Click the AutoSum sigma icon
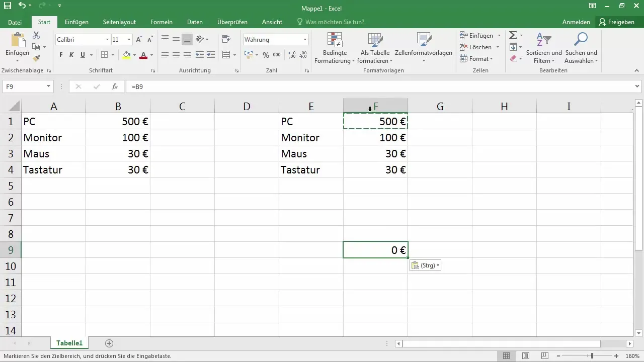This screenshot has height=362, width=644. click(513, 35)
